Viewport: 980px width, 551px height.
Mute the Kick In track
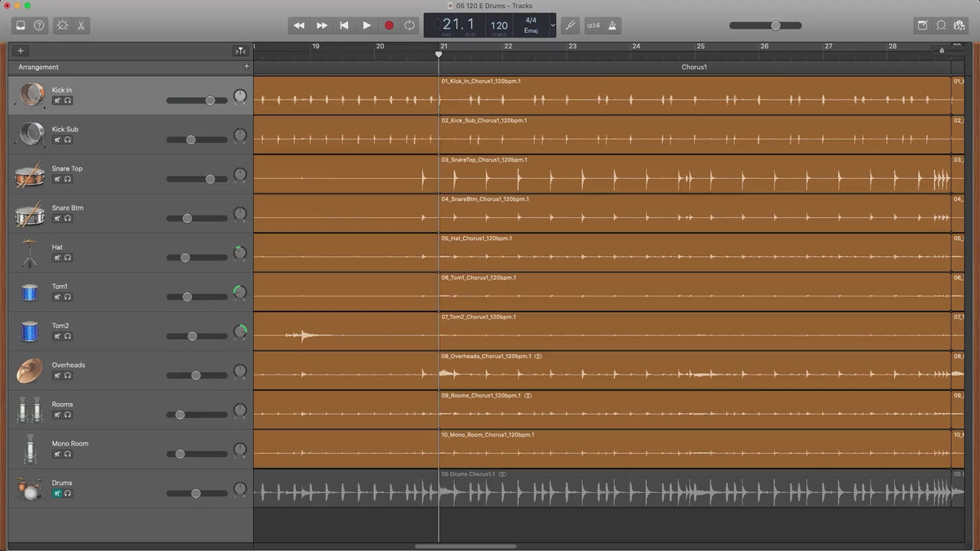tap(57, 100)
